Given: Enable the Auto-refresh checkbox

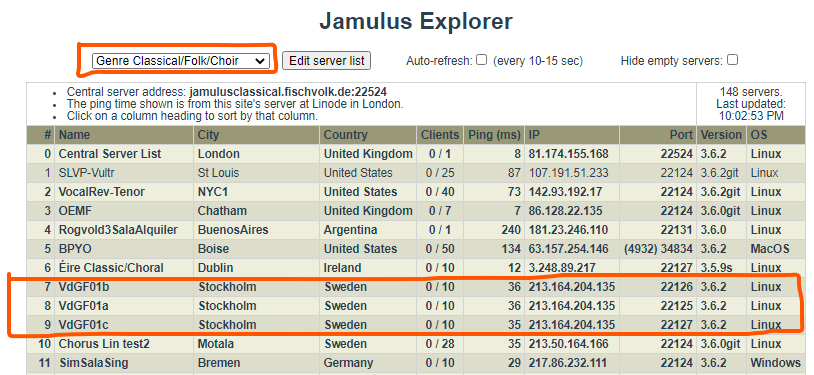Looking at the screenshot, I should click(x=482, y=60).
